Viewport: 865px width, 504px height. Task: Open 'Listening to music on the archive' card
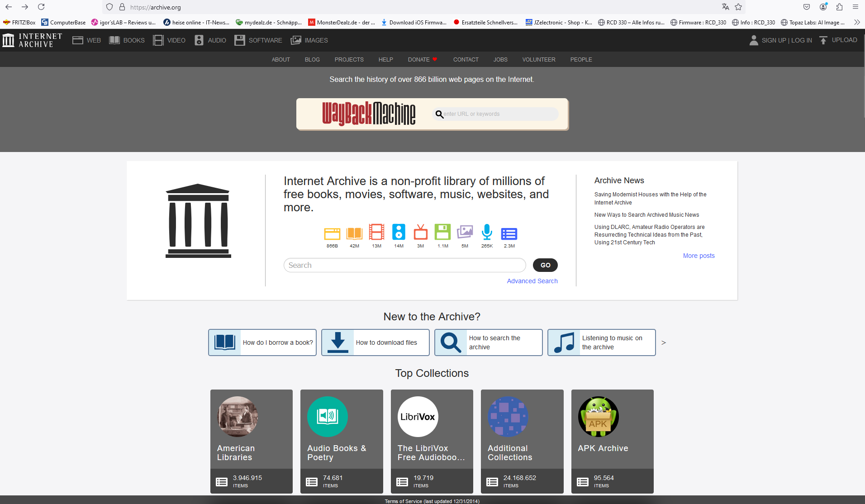click(602, 342)
